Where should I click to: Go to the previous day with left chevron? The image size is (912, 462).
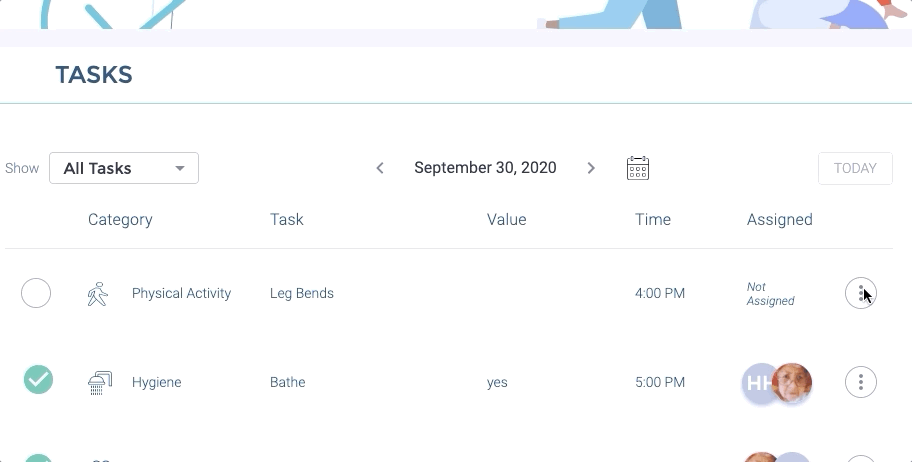pyautogui.click(x=380, y=168)
